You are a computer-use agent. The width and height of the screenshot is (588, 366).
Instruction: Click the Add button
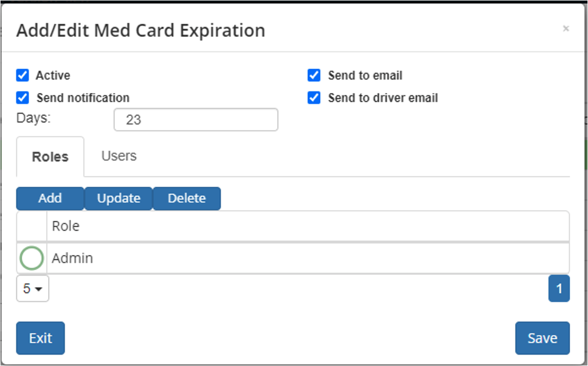(x=50, y=198)
